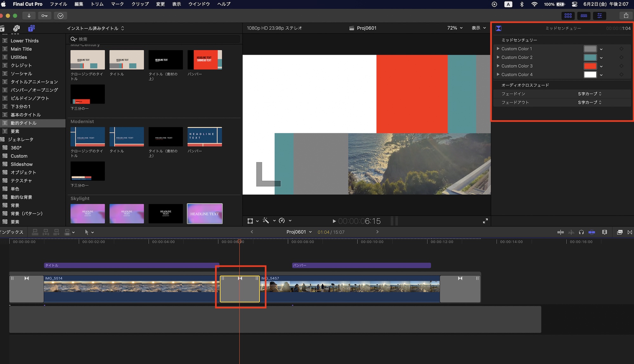The image size is (634, 364).
Task: Open the effects browser icon
Action: point(619,232)
